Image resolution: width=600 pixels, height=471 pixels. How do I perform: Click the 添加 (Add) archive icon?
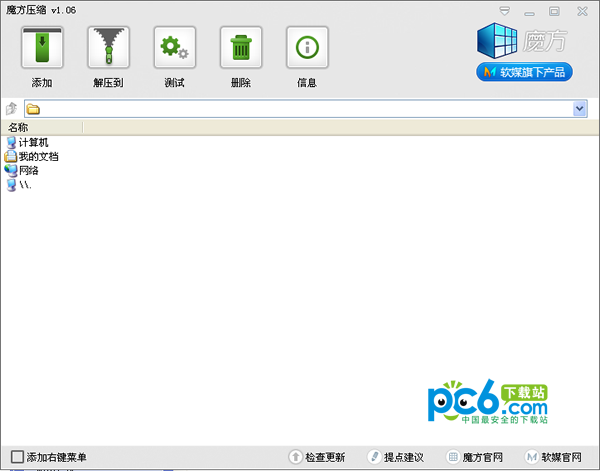42,48
